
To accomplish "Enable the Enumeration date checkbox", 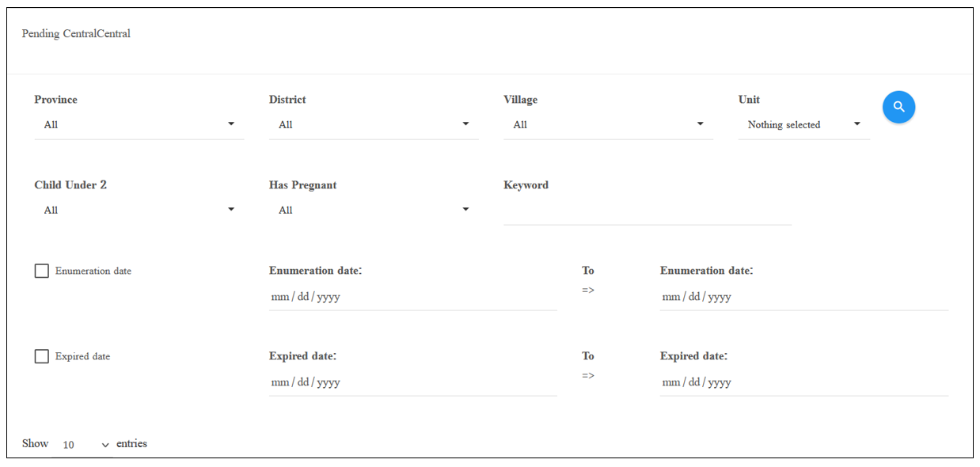I will (x=42, y=271).
